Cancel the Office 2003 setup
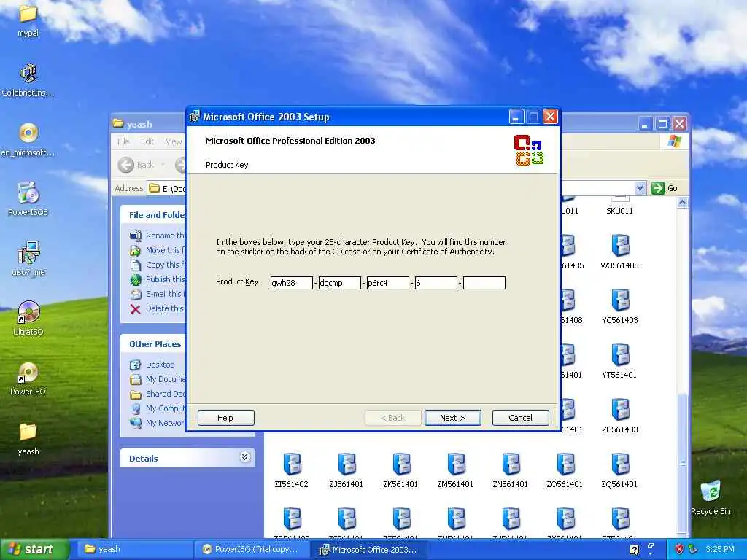The image size is (747, 560). coord(520,418)
